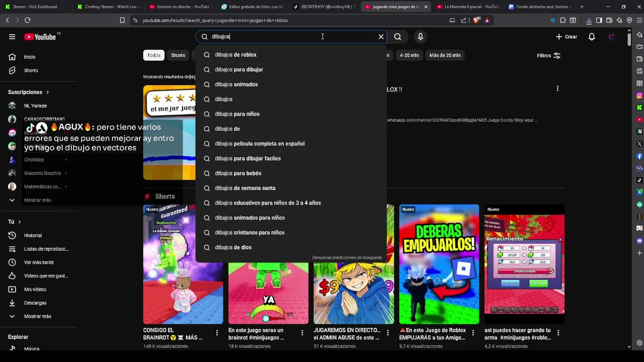This screenshot has width=644, height=362.
Task: Select the 'Shorts' filter chip
Action: 178,55
